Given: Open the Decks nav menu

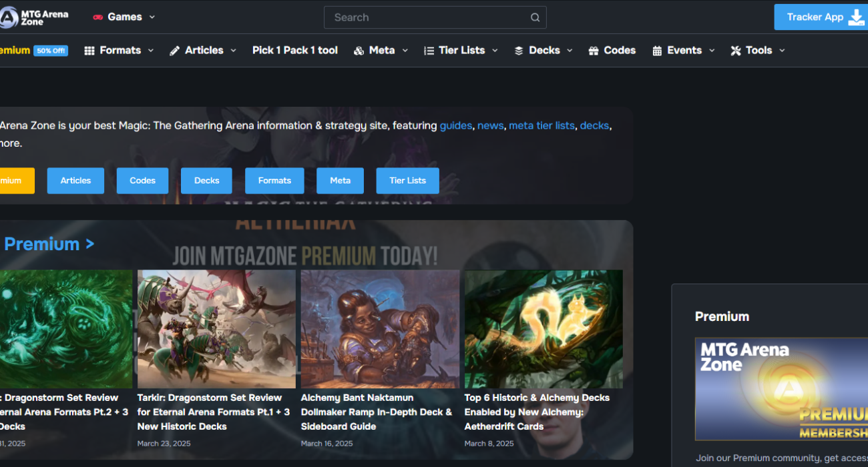Looking at the screenshot, I should point(544,51).
